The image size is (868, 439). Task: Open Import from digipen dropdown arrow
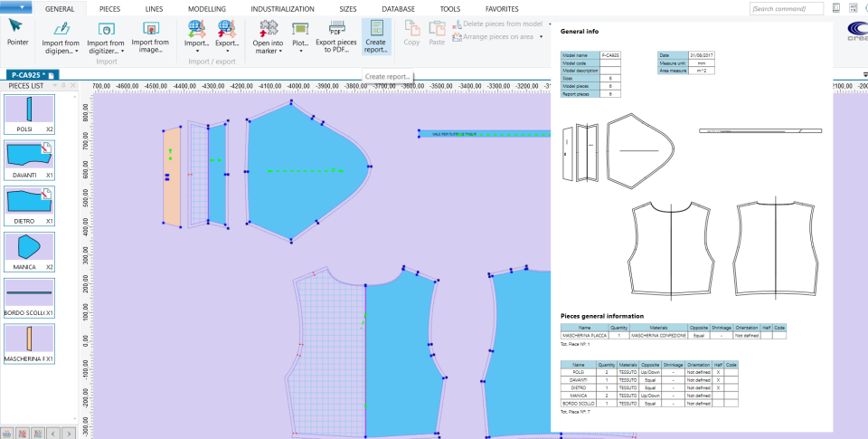pyautogui.click(x=76, y=51)
